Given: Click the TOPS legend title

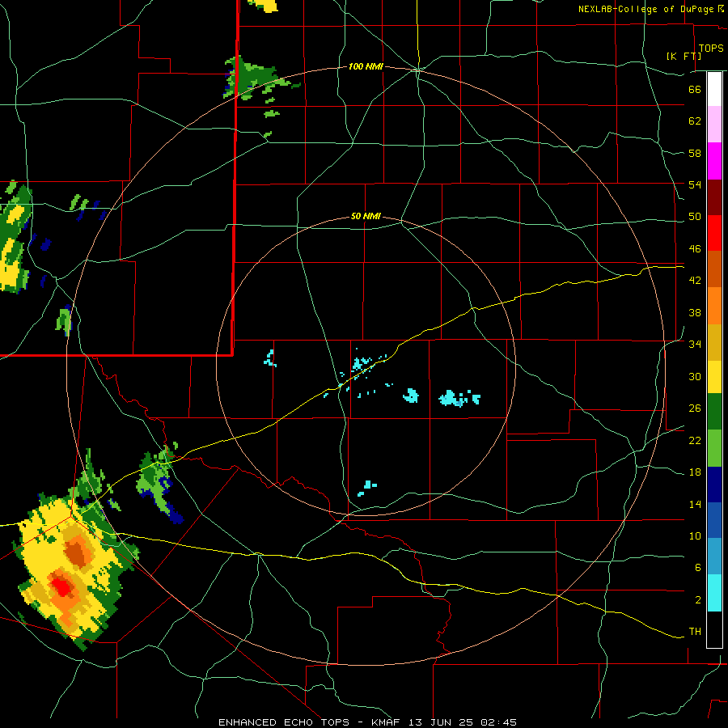Looking at the screenshot, I should point(711,48).
